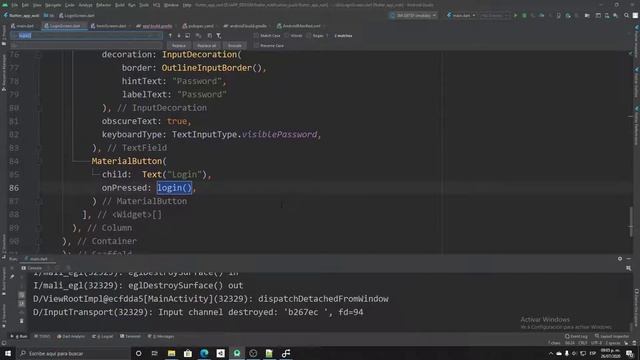Open Android Studio taskbar icon
The width and height of the screenshot is (640, 360).
click(x=237, y=353)
